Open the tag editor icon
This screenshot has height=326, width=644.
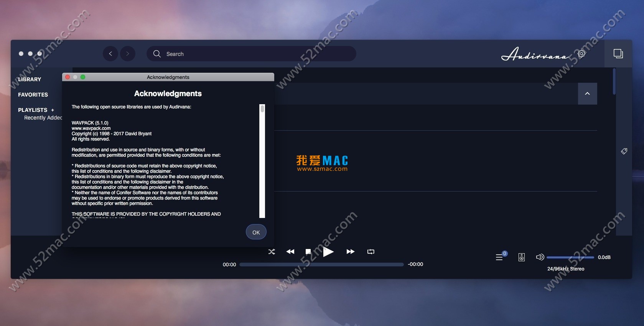pyautogui.click(x=624, y=151)
